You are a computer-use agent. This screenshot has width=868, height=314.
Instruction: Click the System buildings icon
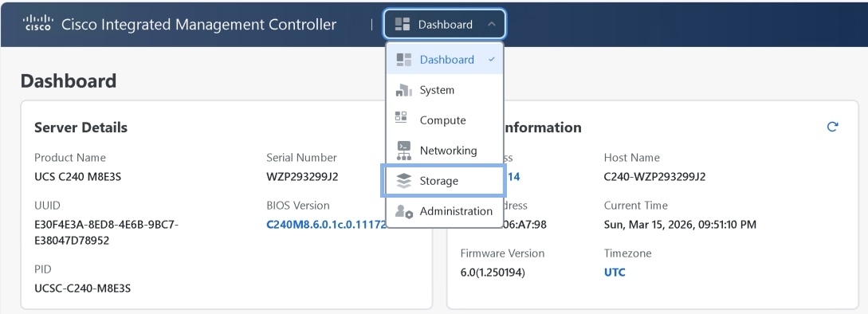(403, 90)
